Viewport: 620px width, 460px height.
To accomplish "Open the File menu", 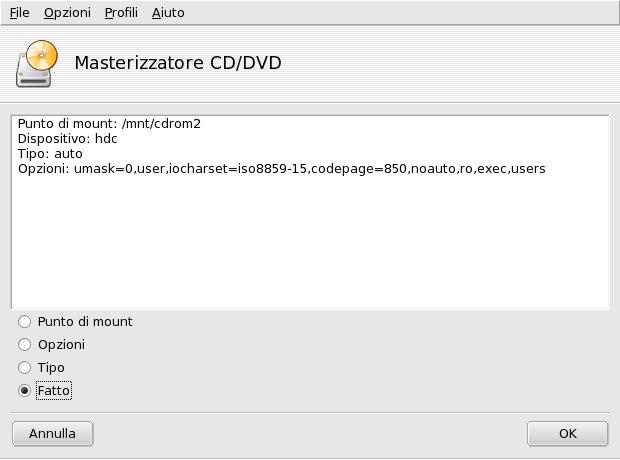I will pos(20,13).
